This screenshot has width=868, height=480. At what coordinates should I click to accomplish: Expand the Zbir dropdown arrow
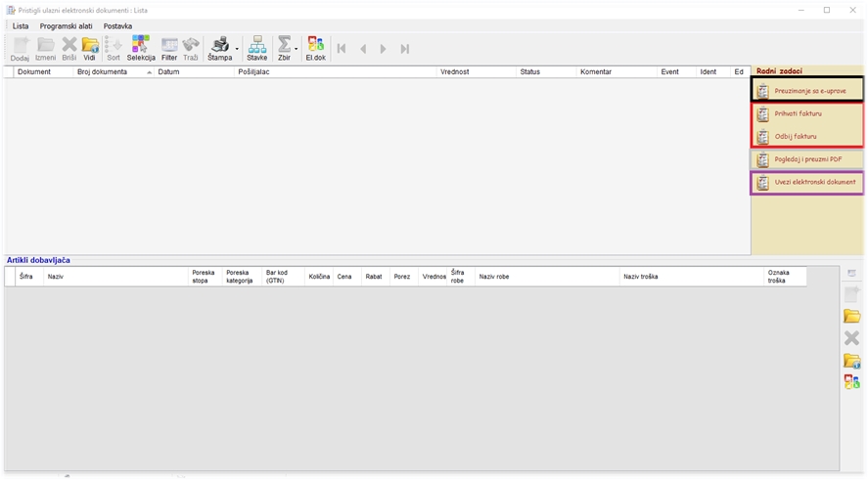[297, 48]
